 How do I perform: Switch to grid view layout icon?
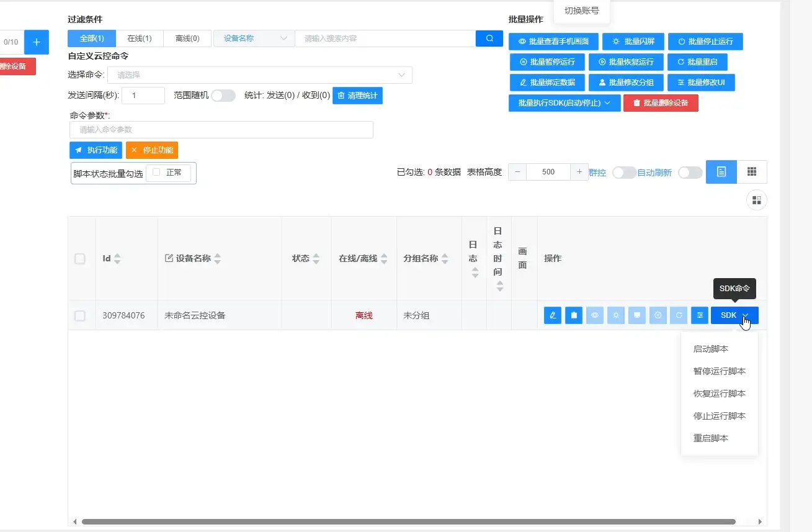pyautogui.click(x=752, y=172)
